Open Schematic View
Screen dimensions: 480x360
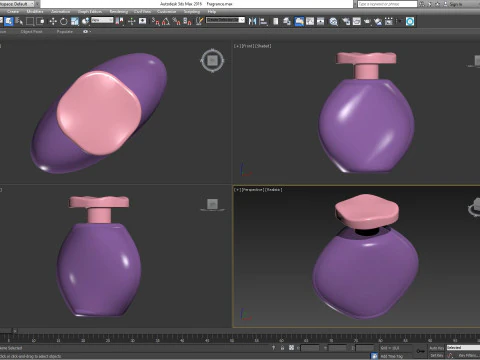pyautogui.click(x=321, y=21)
